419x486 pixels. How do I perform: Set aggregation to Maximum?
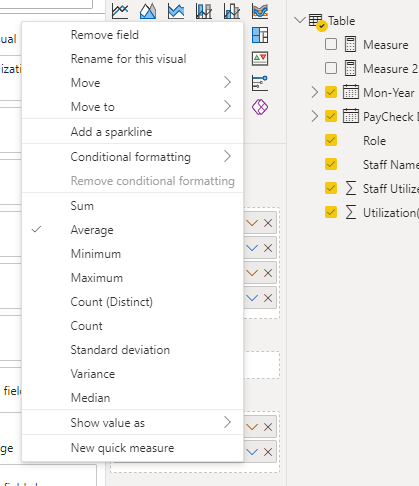[x=133, y=278]
